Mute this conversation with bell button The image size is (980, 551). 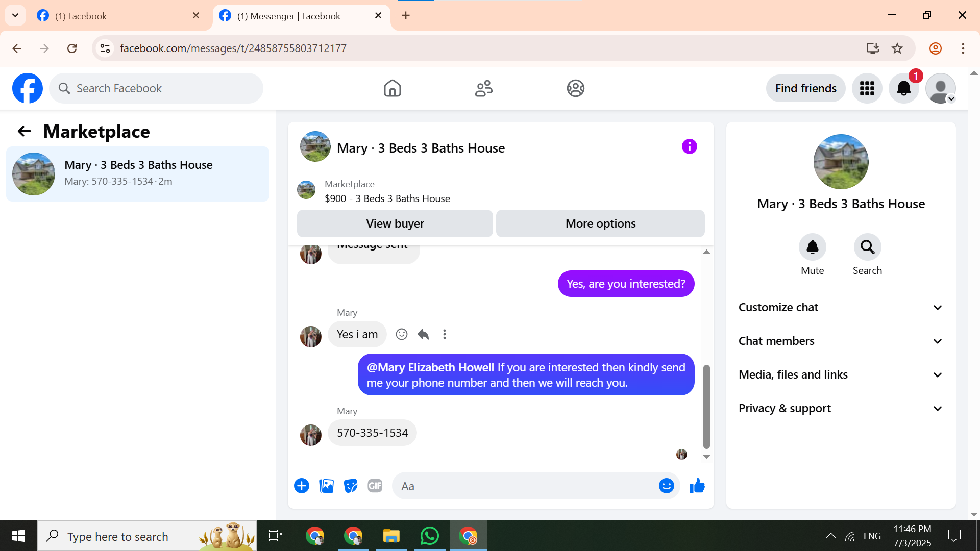click(812, 247)
